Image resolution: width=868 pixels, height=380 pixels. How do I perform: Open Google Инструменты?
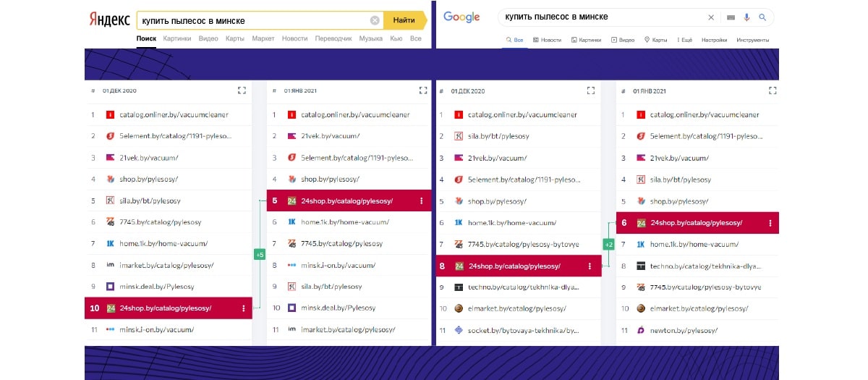click(752, 40)
